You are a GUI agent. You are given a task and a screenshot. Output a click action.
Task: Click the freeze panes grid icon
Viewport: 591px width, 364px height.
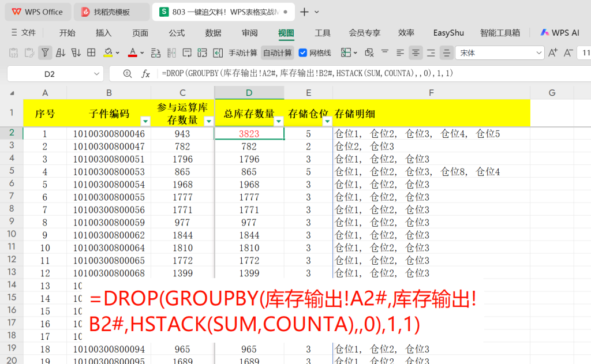tap(346, 52)
